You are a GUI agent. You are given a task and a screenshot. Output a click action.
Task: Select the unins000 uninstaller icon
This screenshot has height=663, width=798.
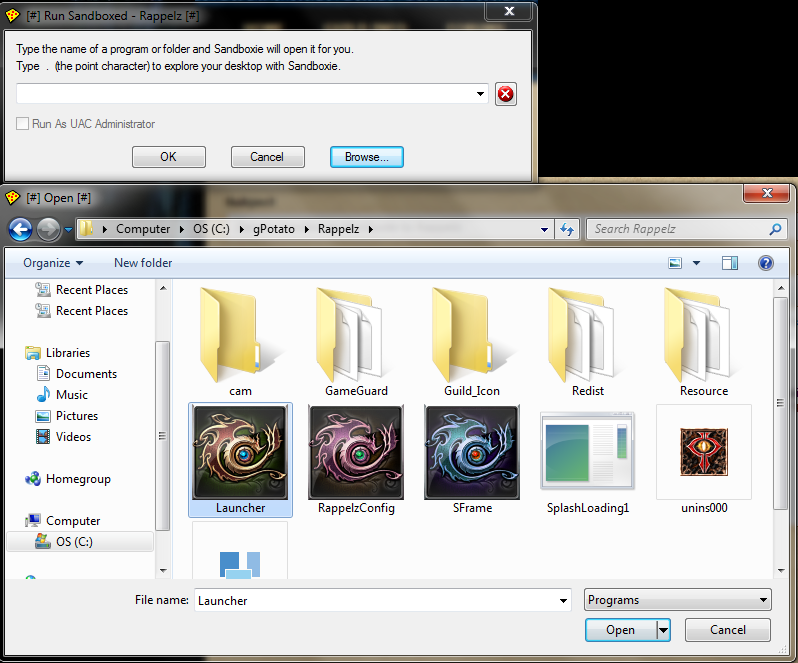[x=704, y=452]
